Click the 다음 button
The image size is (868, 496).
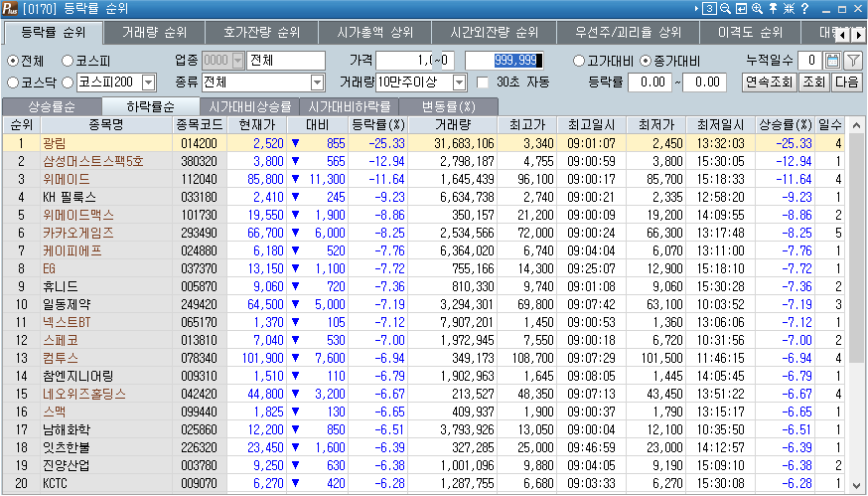tap(846, 83)
